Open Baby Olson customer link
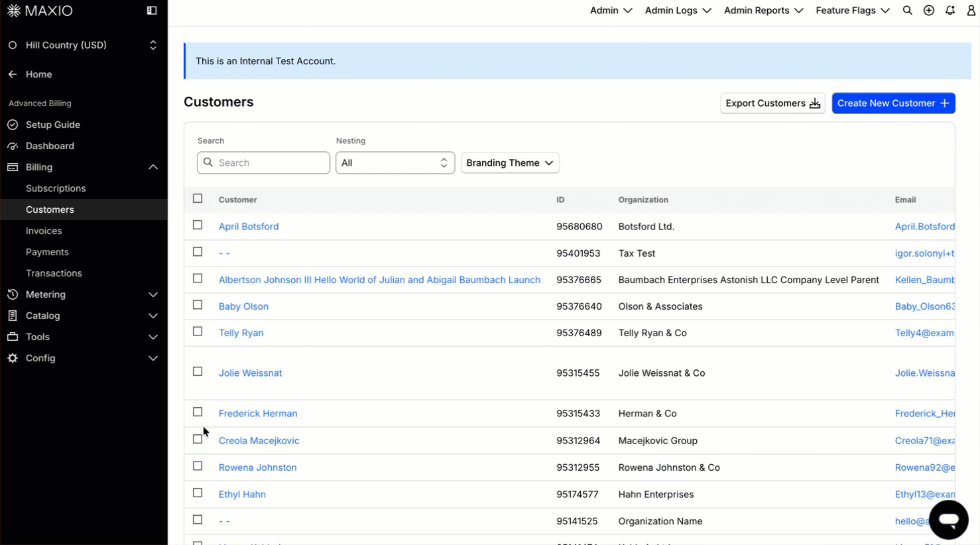The image size is (980, 545). coord(243,306)
